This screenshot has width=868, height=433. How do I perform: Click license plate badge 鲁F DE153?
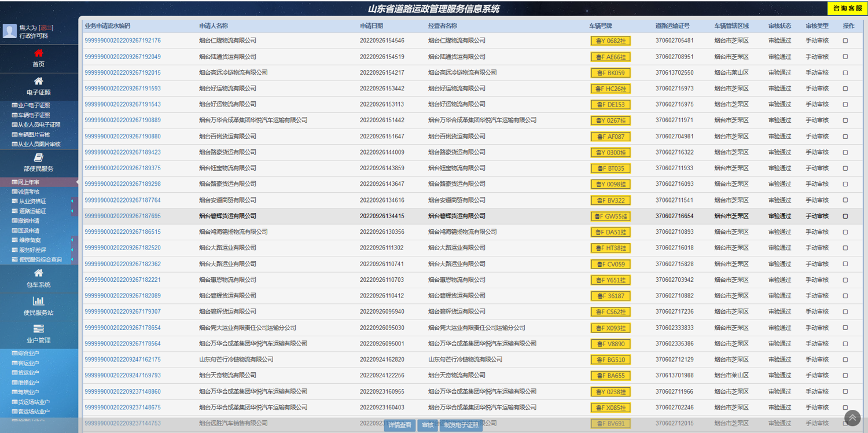(x=610, y=105)
